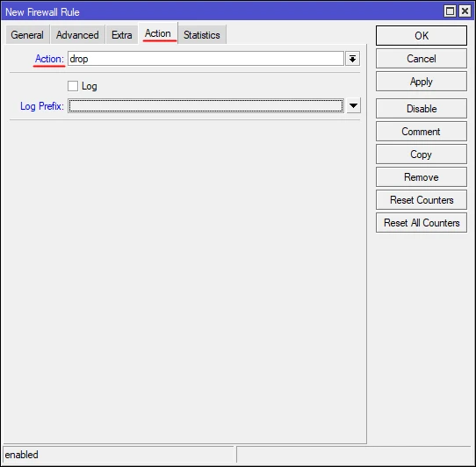Maximize the New Firewall Rule window
The image size is (476, 467).
[450, 11]
